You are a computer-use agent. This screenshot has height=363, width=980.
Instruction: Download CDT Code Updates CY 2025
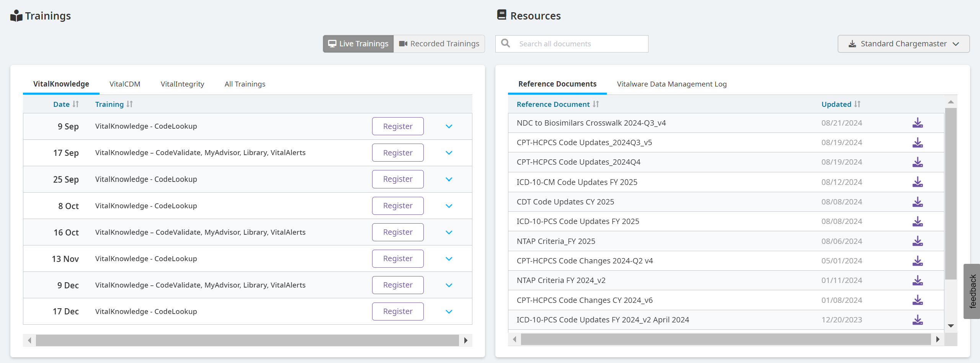coord(917,202)
